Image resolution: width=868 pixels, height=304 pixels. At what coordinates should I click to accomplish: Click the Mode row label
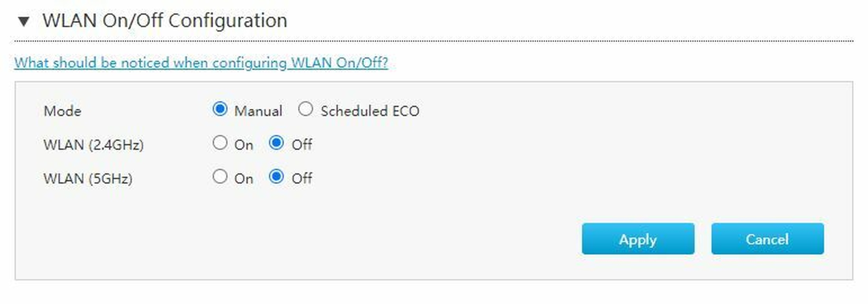click(x=63, y=111)
